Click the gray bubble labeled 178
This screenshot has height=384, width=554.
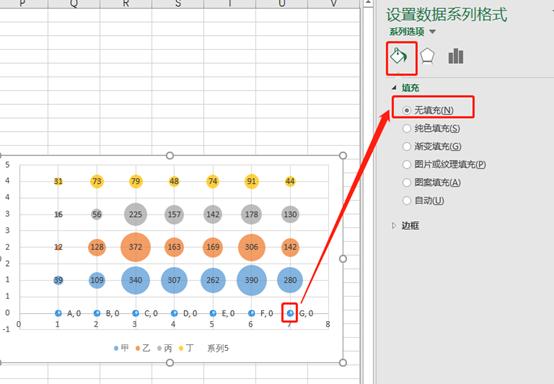click(x=251, y=214)
